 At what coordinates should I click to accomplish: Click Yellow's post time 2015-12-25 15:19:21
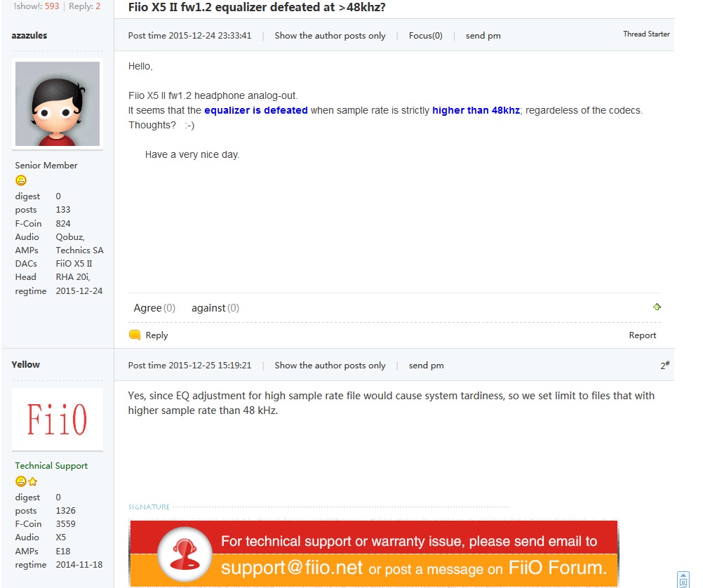coord(210,365)
